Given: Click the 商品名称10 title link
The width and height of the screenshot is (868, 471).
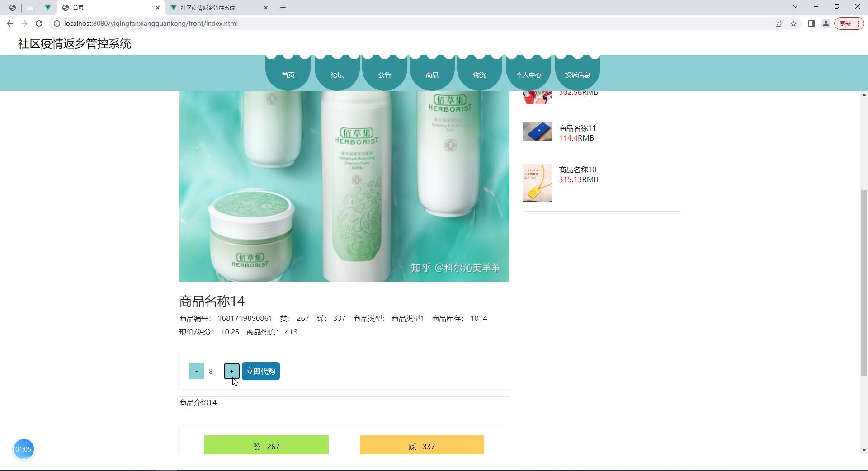Looking at the screenshot, I should pyautogui.click(x=578, y=170).
